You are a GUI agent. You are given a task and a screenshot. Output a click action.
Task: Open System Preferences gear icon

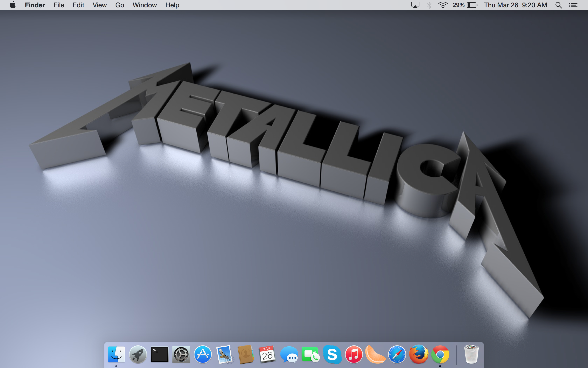181,354
